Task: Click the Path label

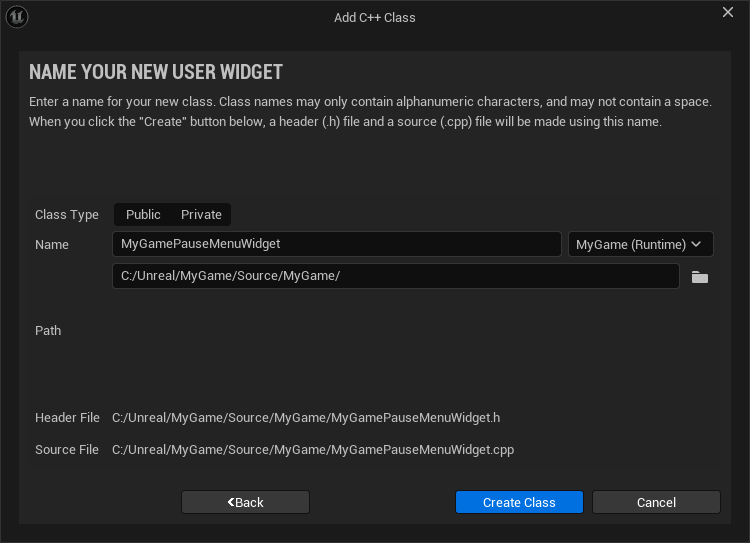Action: coord(48,331)
